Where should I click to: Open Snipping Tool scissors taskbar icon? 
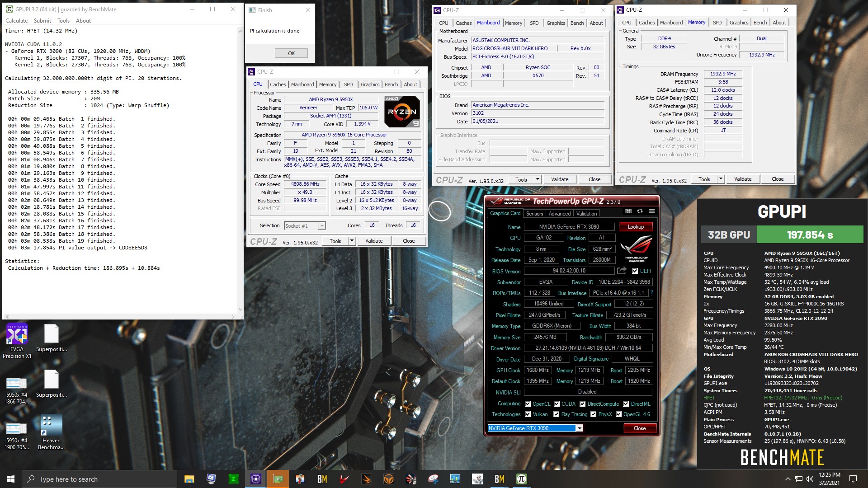point(433,479)
